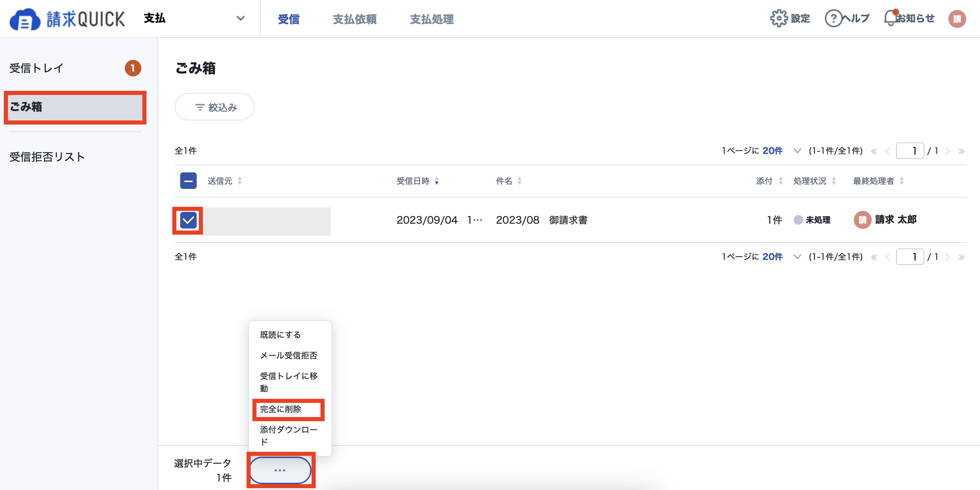The width and height of the screenshot is (980, 490).
Task: Go to last page in top pagination
Action: pyautogui.click(x=961, y=151)
